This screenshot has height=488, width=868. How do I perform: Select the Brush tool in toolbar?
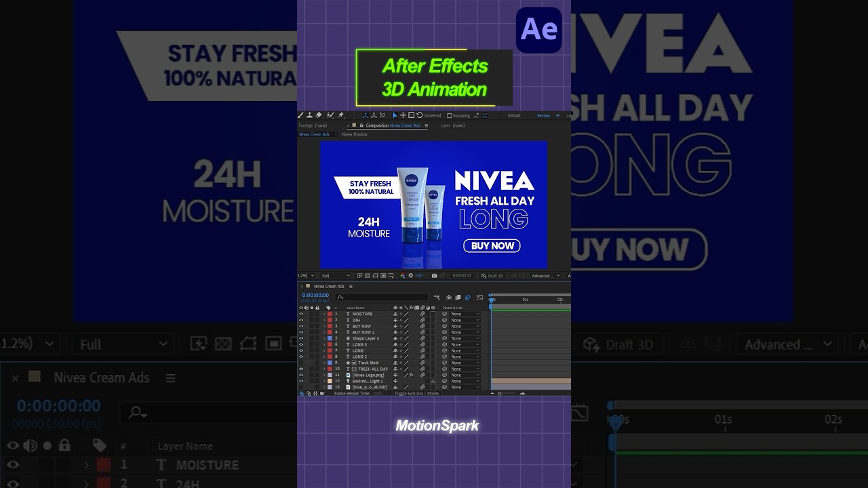click(x=300, y=115)
